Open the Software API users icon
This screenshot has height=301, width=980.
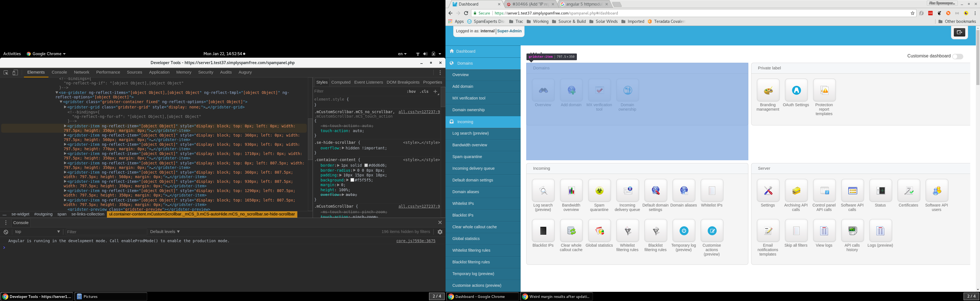coord(937,191)
